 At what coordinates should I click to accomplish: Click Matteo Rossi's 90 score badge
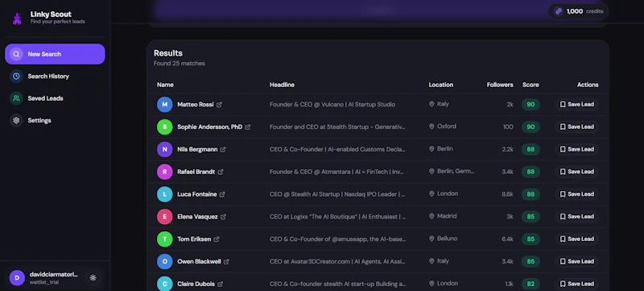click(530, 105)
